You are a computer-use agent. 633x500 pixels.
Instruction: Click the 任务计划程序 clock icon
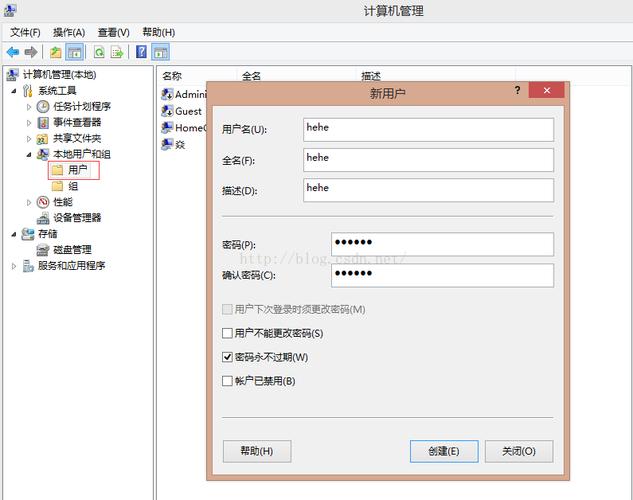[x=43, y=107]
